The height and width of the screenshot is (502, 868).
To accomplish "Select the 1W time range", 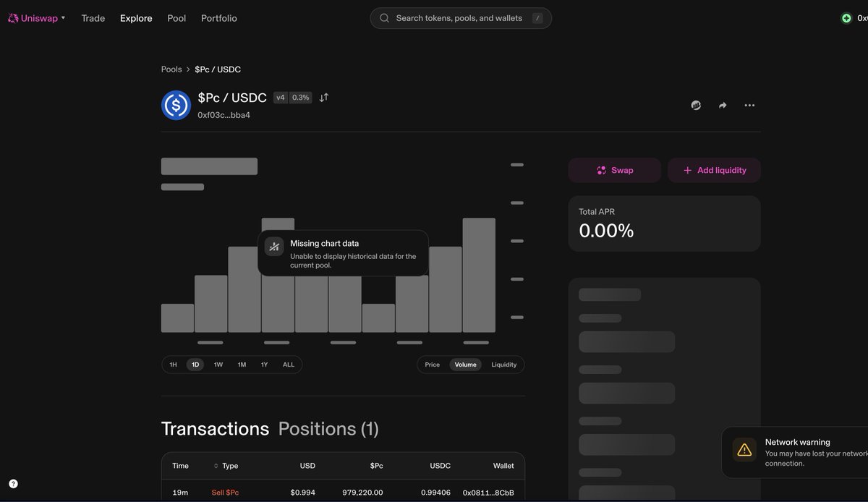I will click(218, 365).
